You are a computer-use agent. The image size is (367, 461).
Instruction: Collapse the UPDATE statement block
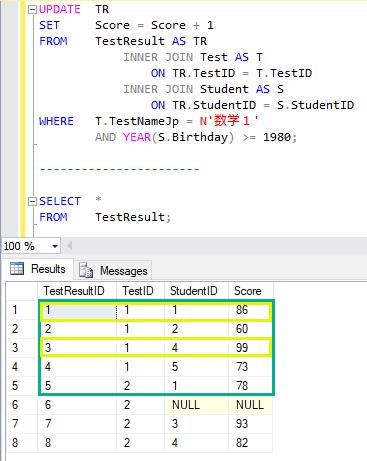(32, 10)
